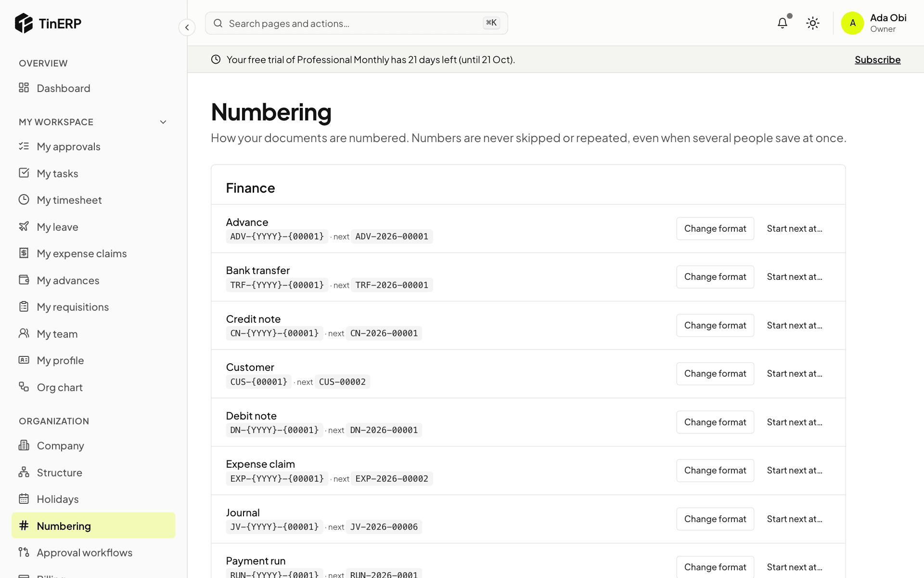Click the JV-2026-00006 next number
The height and width of the screenshot is (578, 924).
[x=384, y=527]
